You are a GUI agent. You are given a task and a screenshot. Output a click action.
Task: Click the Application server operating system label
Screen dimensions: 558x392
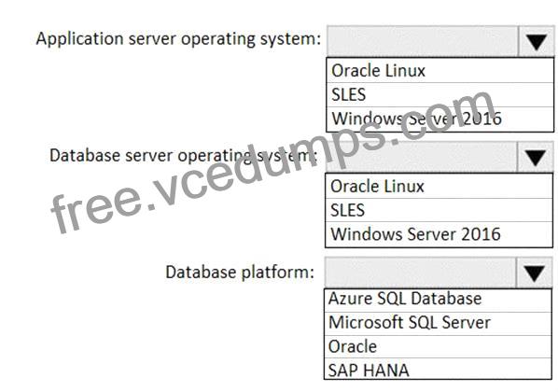tap(178, 39)
